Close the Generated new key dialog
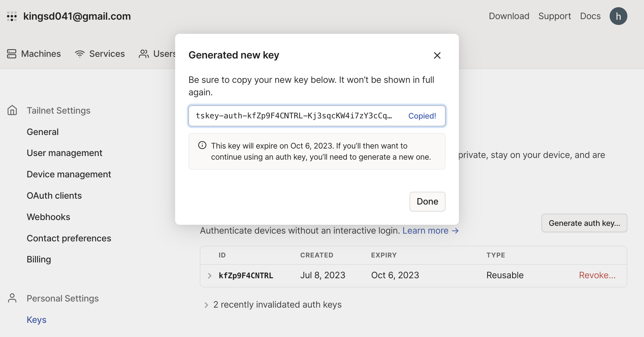Screen dimensions: 644x337 point(437,55)
